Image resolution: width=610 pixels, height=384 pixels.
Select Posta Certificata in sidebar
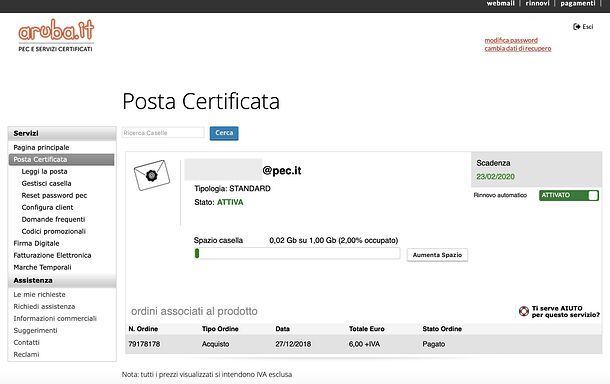click(x=61, y=160)
